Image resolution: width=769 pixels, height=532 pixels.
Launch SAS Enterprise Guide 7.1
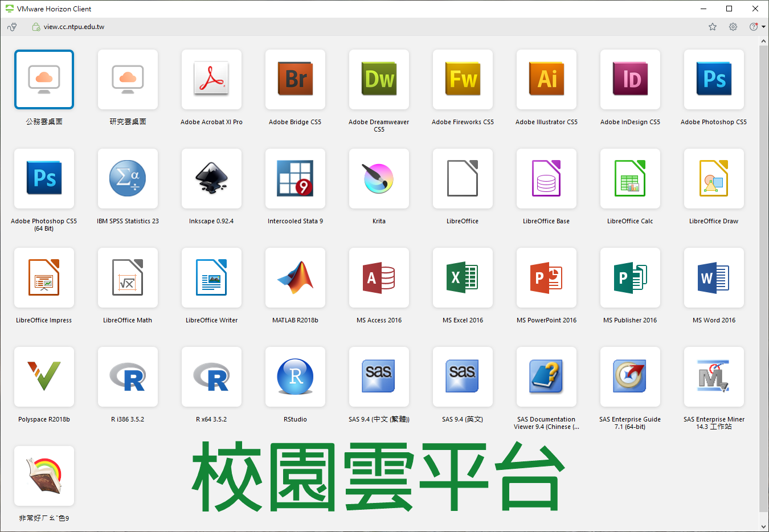coord(630,377)
